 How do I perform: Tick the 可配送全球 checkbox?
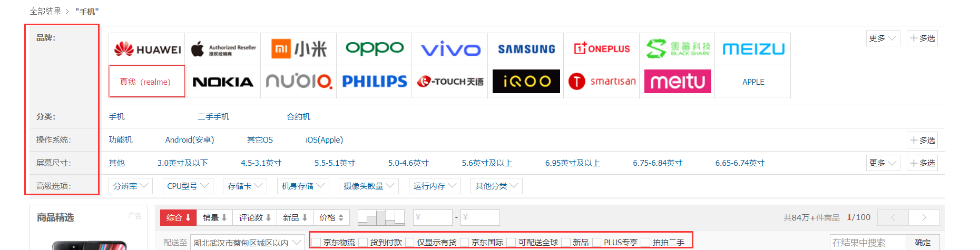[511, 242]
